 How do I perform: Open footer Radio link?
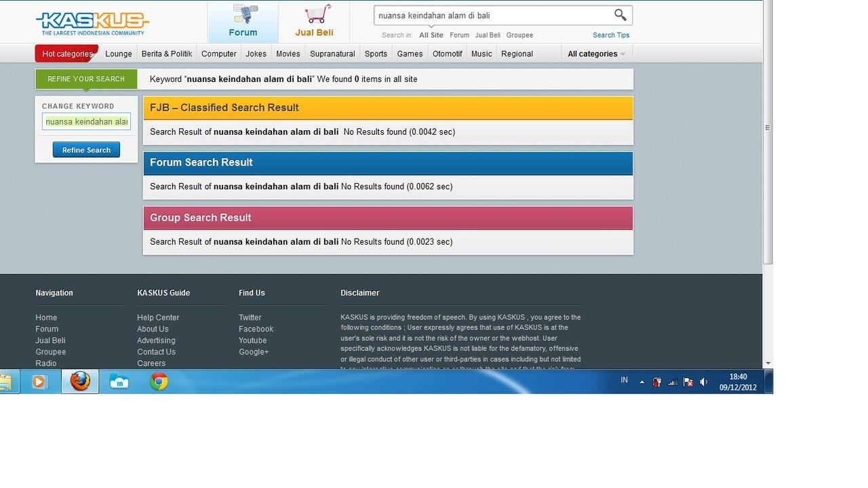point(46,364)
